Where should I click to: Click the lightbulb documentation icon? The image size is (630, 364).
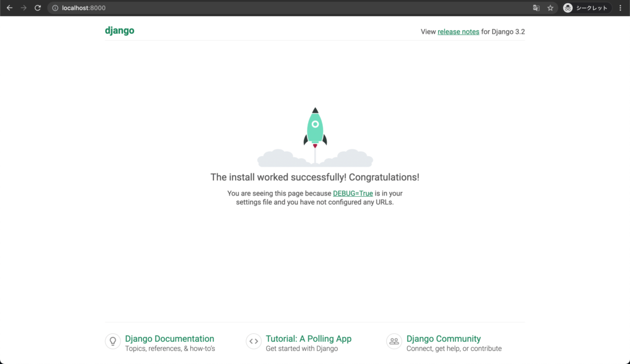pos(113,341)
